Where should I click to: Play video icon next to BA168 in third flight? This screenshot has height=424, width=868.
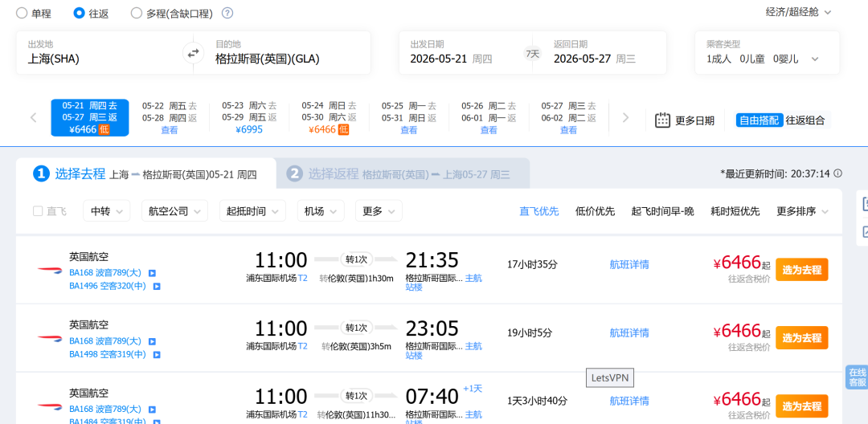click(x=152, y=410)
